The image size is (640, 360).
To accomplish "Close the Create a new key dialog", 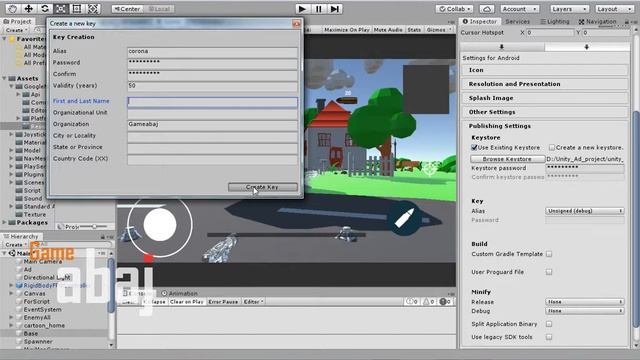I will coord(296,24).
